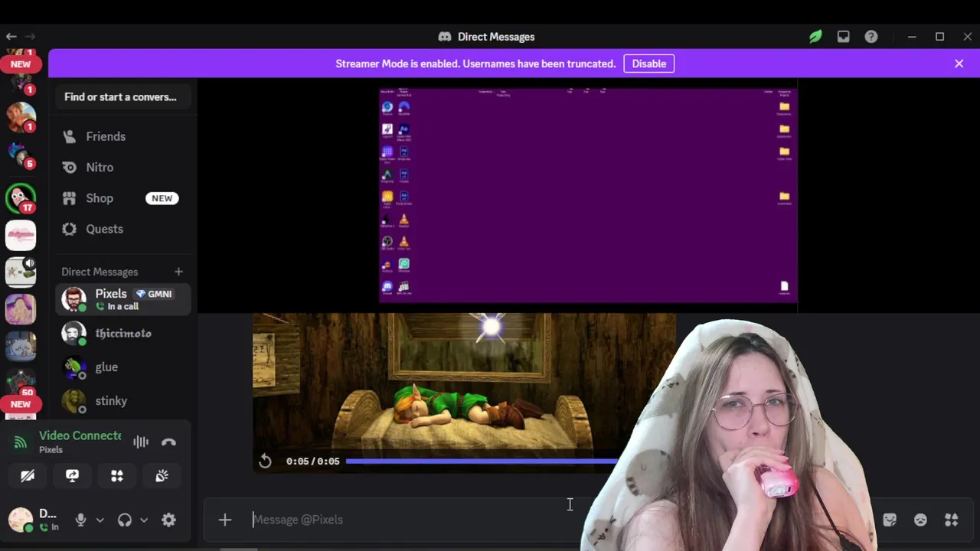Open the soundboard
This screenshot has width=980, height=551.
(x=162, y=476)
